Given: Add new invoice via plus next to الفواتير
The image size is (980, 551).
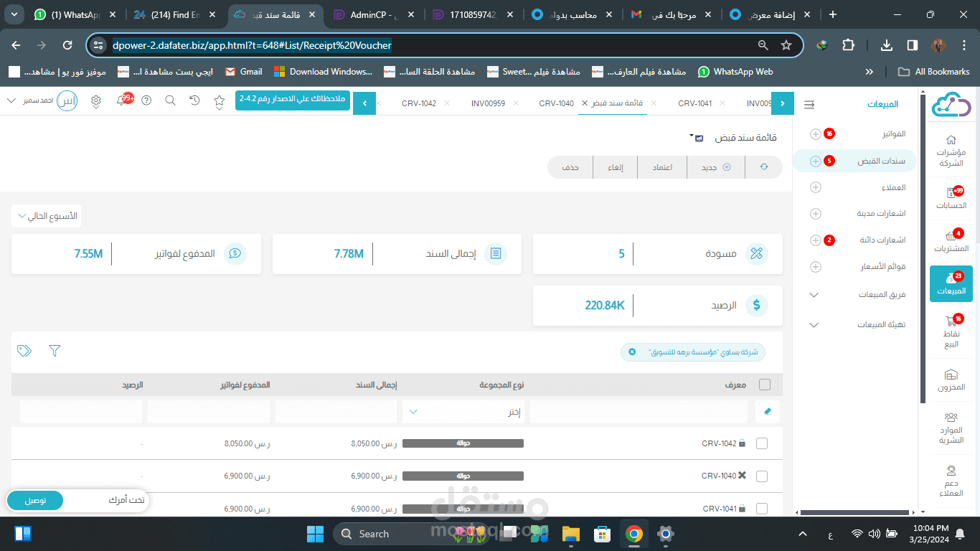Looking at the screenshot, I should pyautogui.click(x=816, y=134).
